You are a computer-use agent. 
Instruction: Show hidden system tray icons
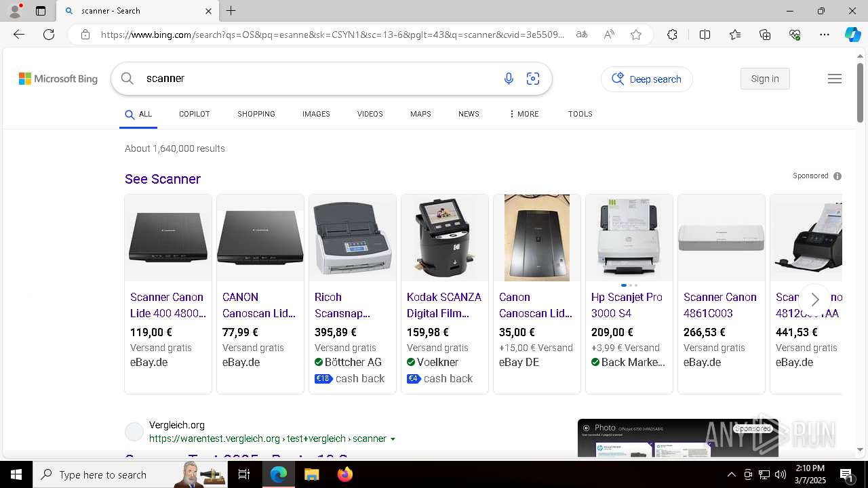tap(731, 474)
